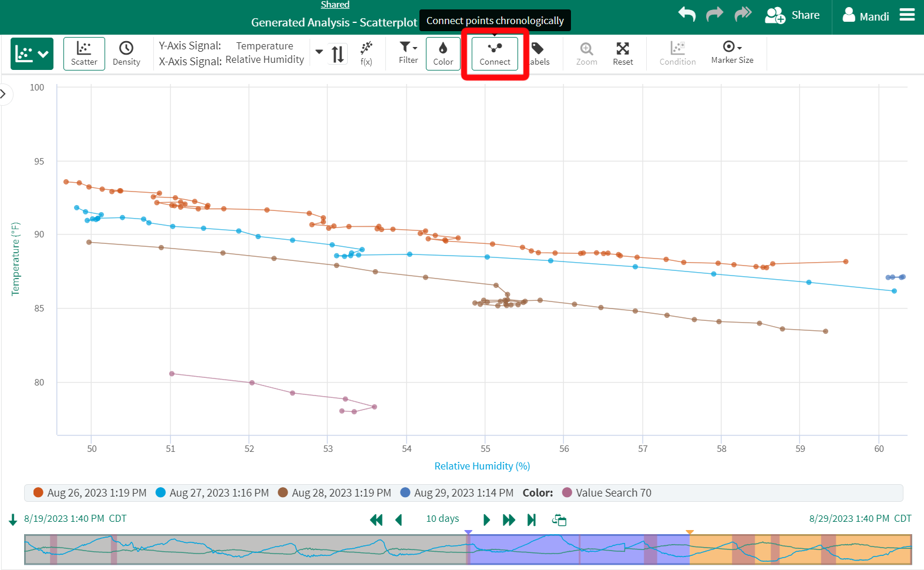Open the Shared link at top
Image resolution: width=924 pixels, height=570 pixels.
pos(335,5)
